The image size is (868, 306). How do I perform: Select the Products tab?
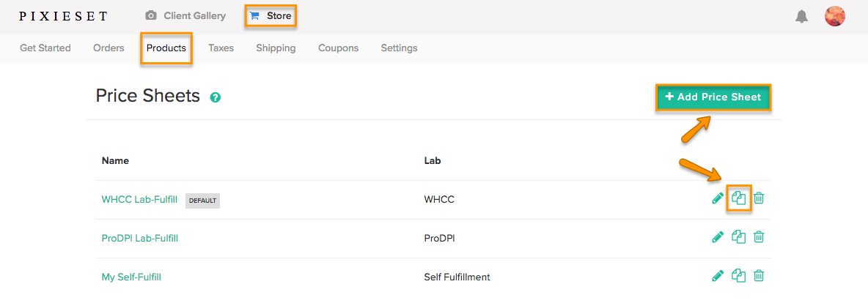pos(166,48)
